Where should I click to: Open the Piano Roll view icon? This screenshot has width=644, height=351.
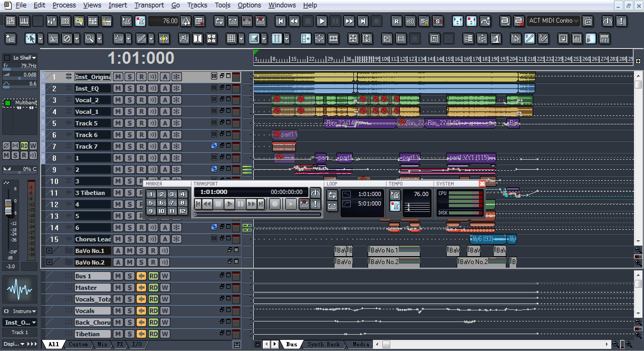24,21
